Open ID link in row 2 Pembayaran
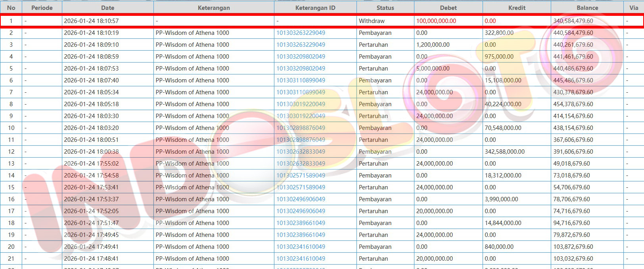 (x=301, y=33)
